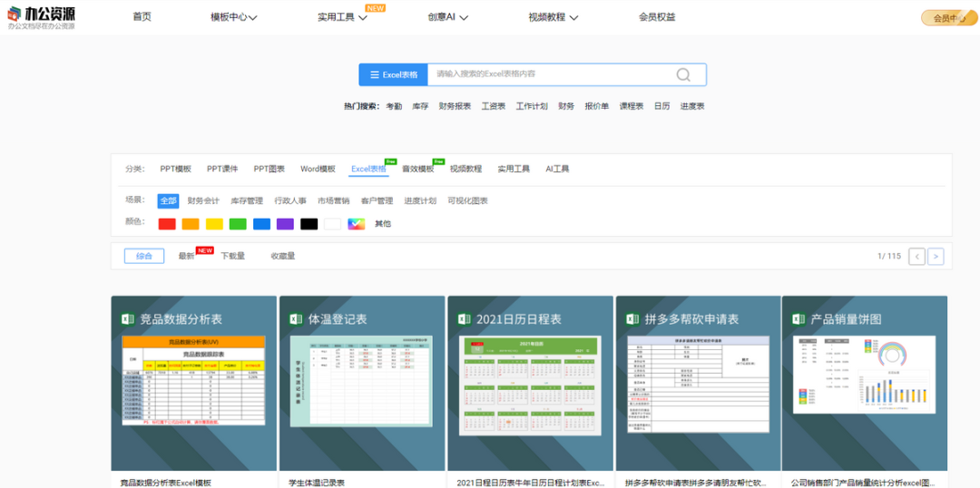This screenshot has height=488, width=980.
Task: Click the Excel icon on 产品销量饼图 card
Action: [x=799, y=319]
